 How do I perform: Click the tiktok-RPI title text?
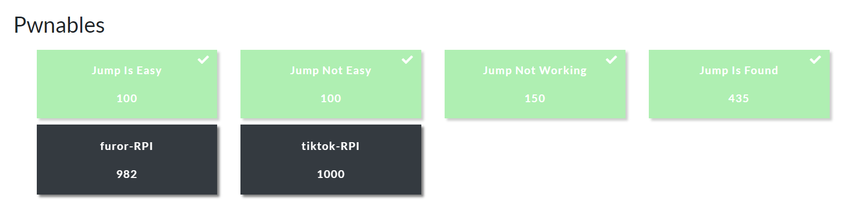331,146
